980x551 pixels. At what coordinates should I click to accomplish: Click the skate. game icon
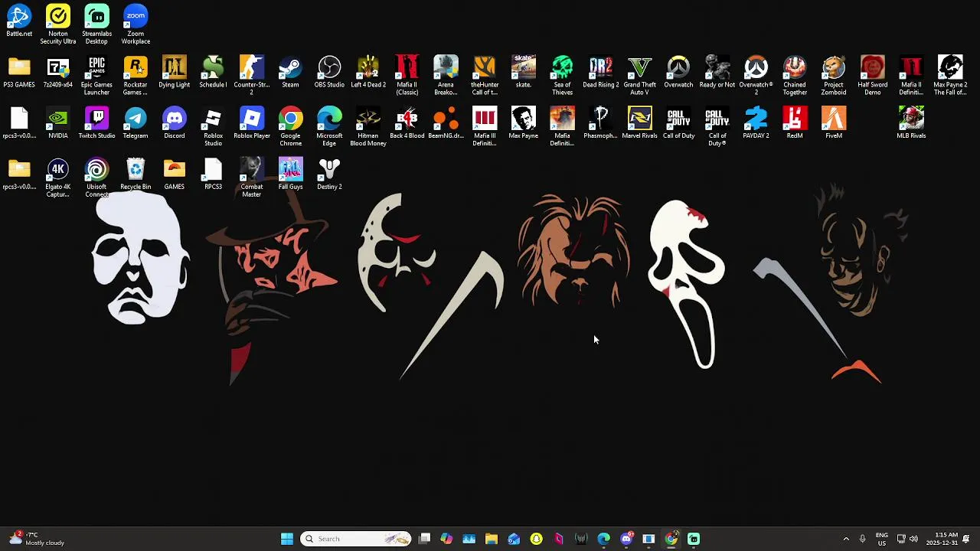524,73
